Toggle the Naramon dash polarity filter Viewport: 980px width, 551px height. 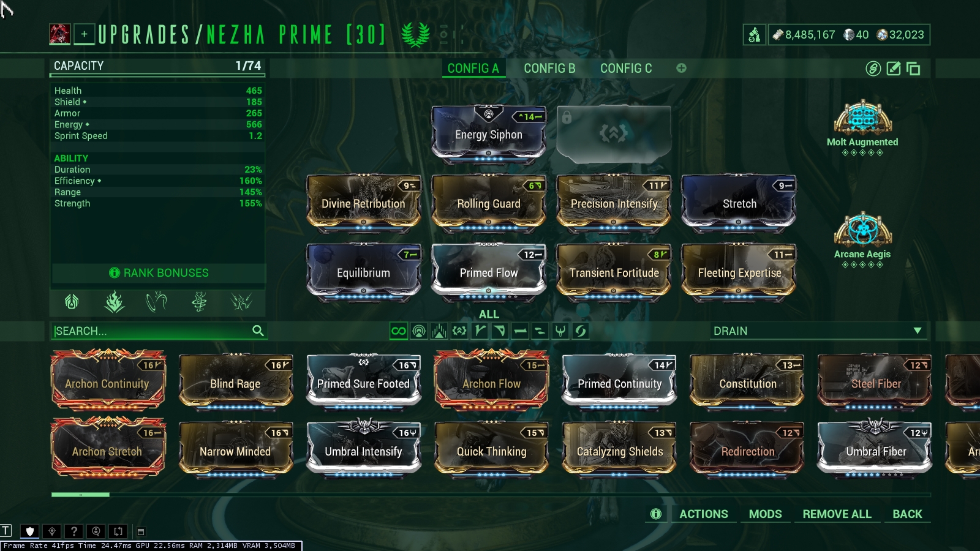(520, 331)
